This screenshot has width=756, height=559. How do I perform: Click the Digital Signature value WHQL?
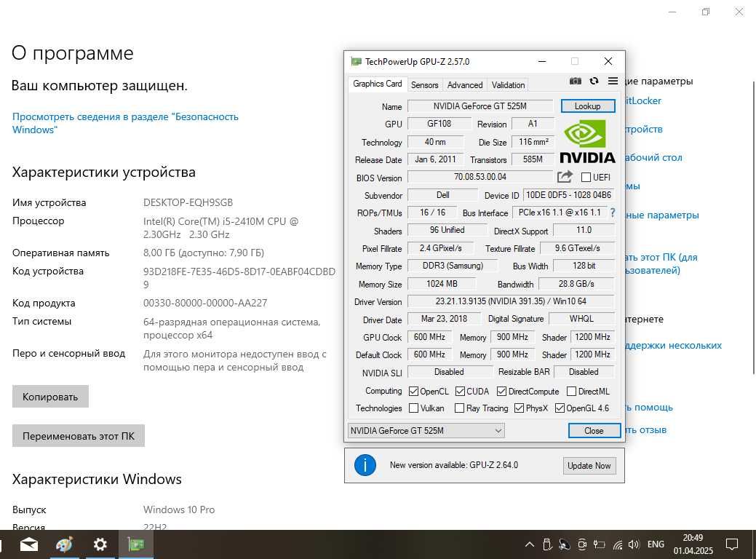click(581, 319)
